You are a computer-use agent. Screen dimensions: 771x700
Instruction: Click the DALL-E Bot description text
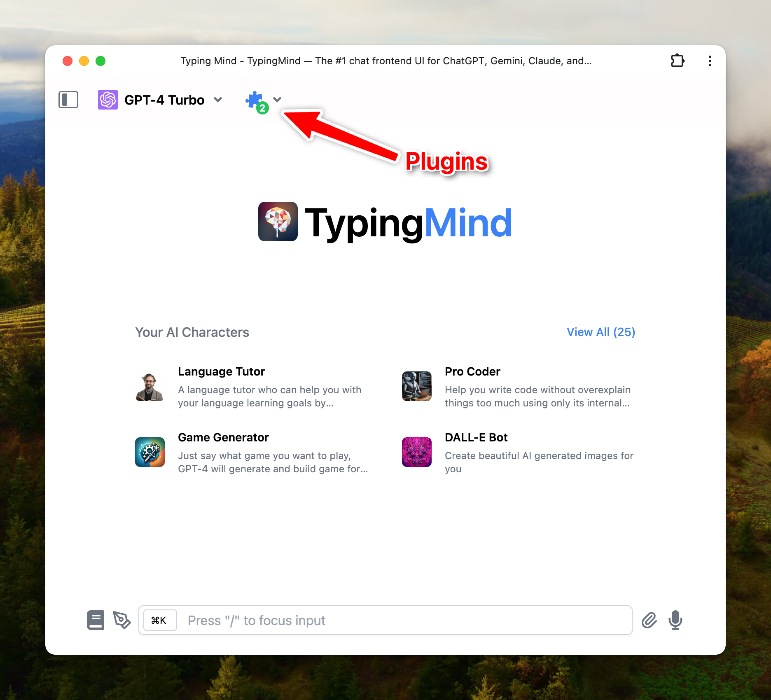coord(539,462)
